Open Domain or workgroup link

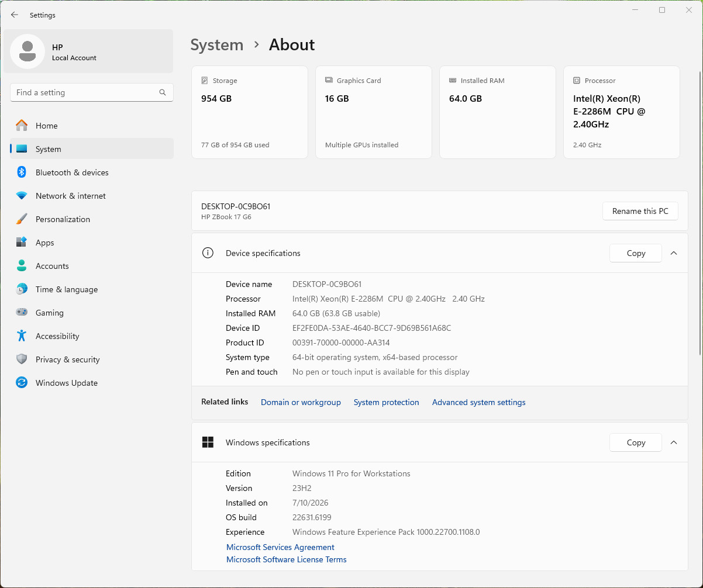pyautogui.click(x=301, y=402)
